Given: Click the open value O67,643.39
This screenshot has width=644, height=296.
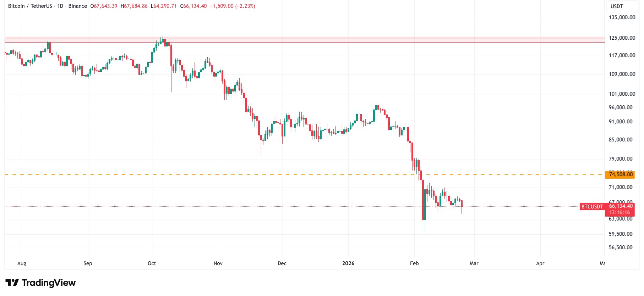Looking at the screenshot, I should tap(104, 6).
